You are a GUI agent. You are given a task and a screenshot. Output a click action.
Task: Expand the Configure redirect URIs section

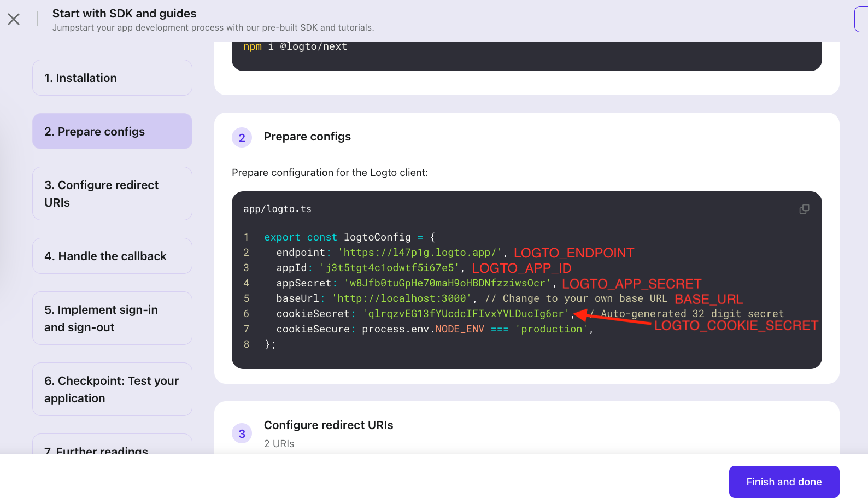click(x=329, y=425)
